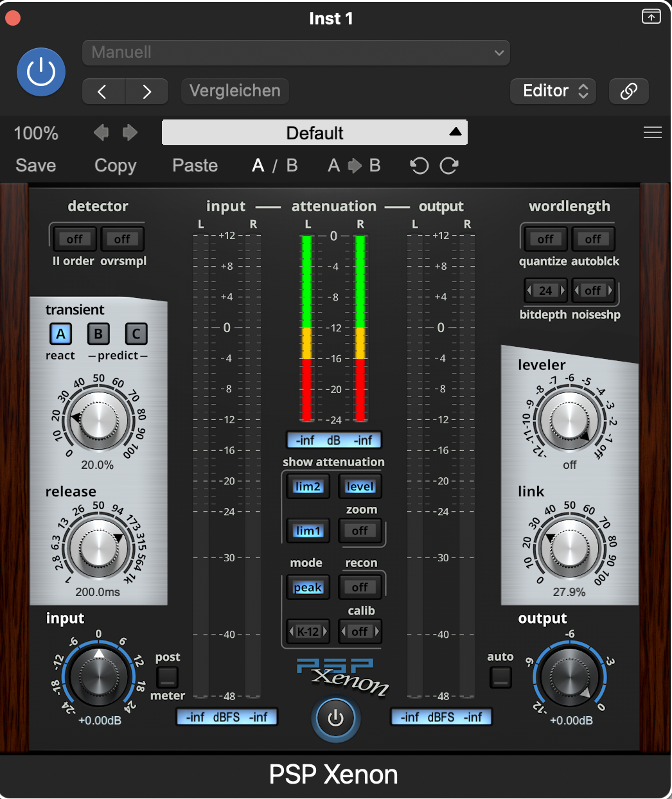Toggle the ovrsmpl detector button
Viewport: 672px width, 799px height.
pos(122,239)
